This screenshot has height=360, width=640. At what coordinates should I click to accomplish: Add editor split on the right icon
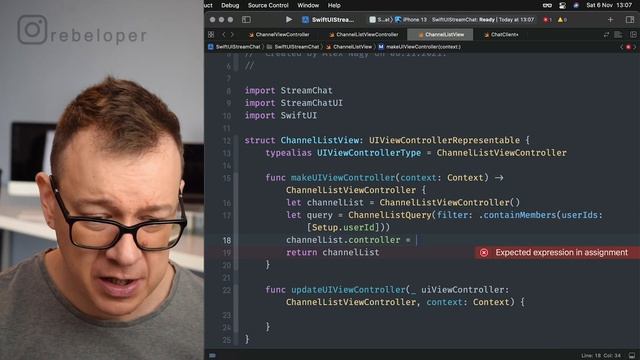pos(633,35)
